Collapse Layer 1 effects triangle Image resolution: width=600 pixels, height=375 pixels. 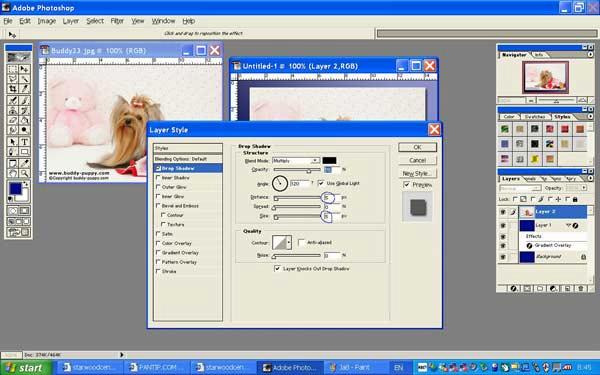569,225
